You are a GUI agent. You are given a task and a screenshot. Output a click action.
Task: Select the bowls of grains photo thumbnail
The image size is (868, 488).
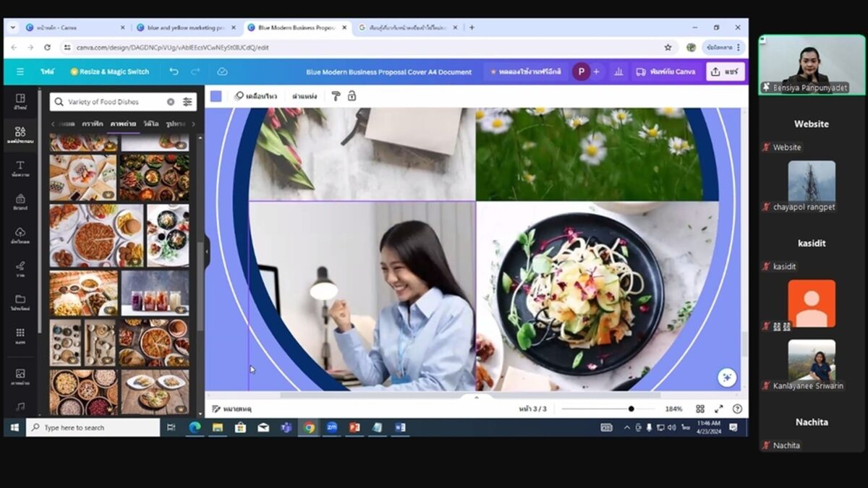[83, 393]
